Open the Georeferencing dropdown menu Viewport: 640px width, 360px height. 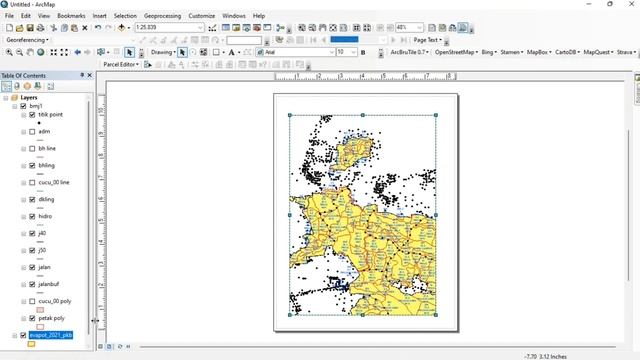click(27, 40)
